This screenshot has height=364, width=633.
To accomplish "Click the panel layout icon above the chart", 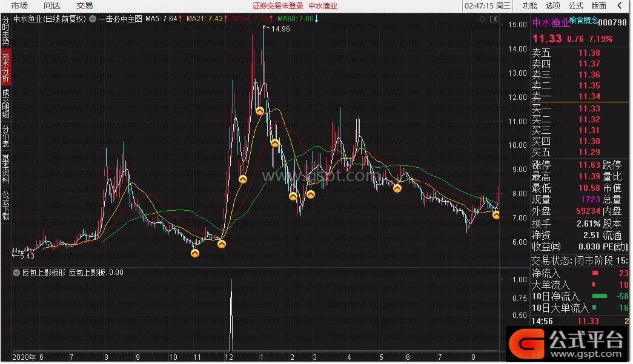I will point(493,19).
